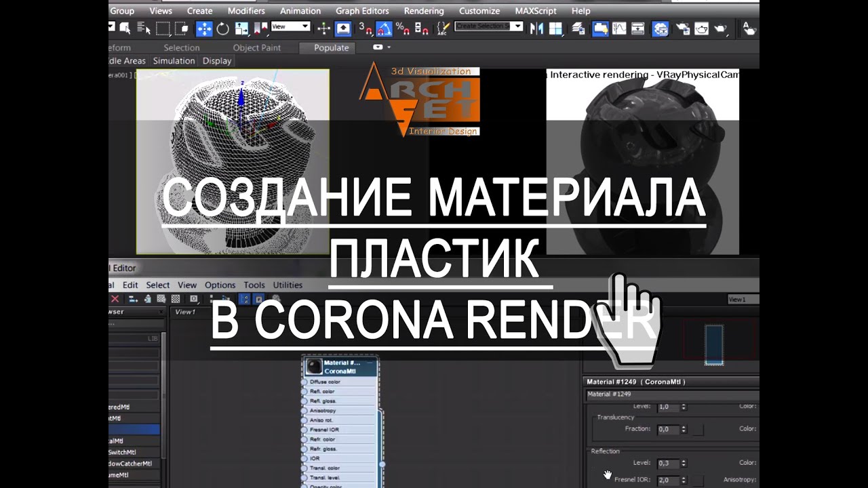Open Render Setup teapot icon
This screenshot has height=488, width=868.
pos(683,28)
